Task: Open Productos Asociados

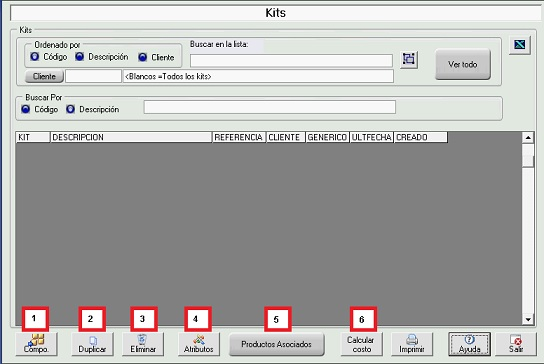Action: [277, 344]
